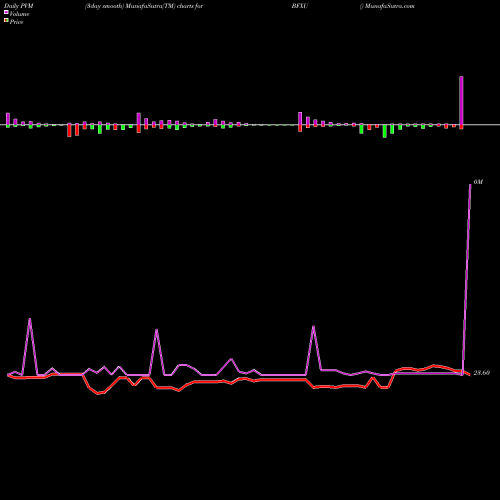Click the top of the final volume spike

point(470,184)
